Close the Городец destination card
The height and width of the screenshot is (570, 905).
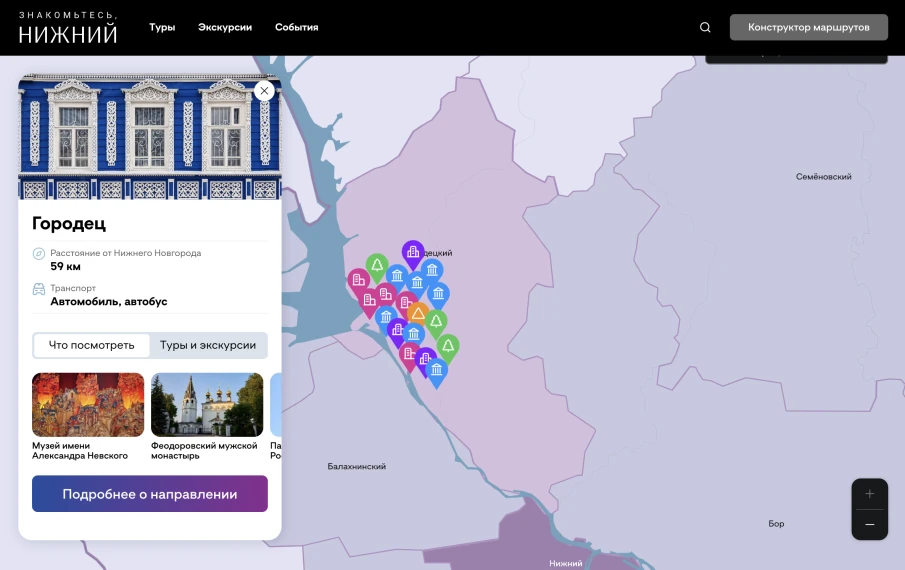click(x=264, y=91)
